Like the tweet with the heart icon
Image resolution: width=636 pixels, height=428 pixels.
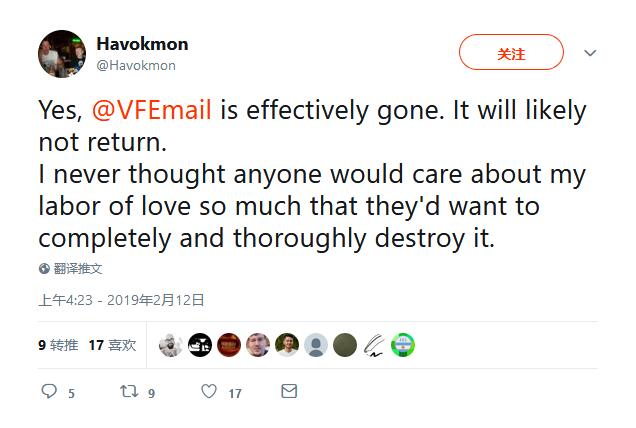coord(209,392)
